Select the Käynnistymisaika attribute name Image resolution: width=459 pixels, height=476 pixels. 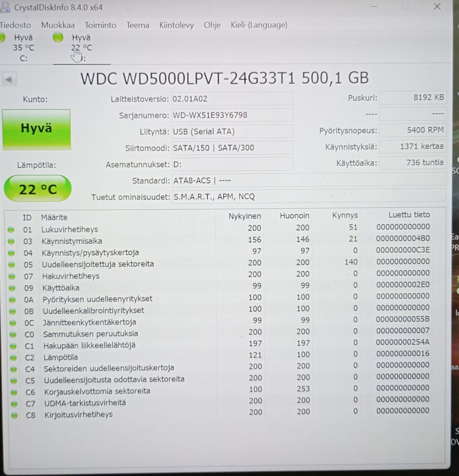(x=72, y=241)
